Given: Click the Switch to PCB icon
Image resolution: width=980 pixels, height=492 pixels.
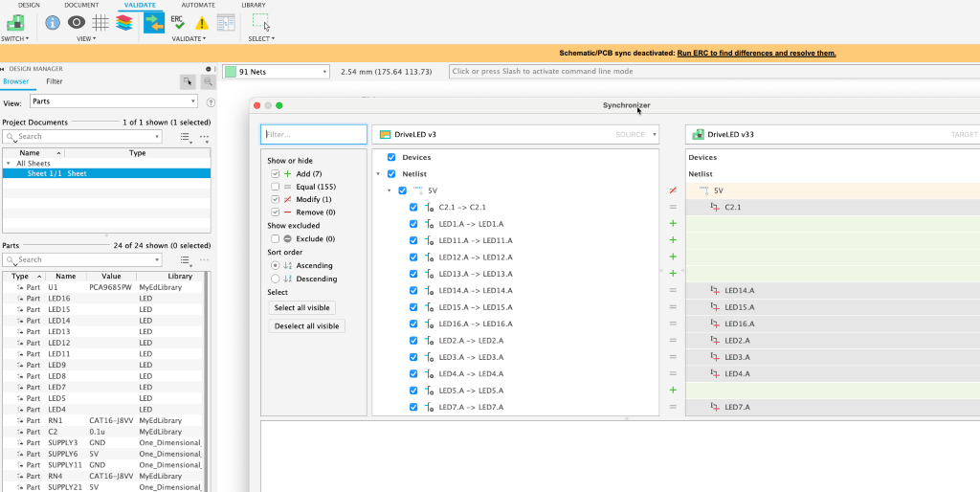Looking at the screenshot, I should (15, 22).
